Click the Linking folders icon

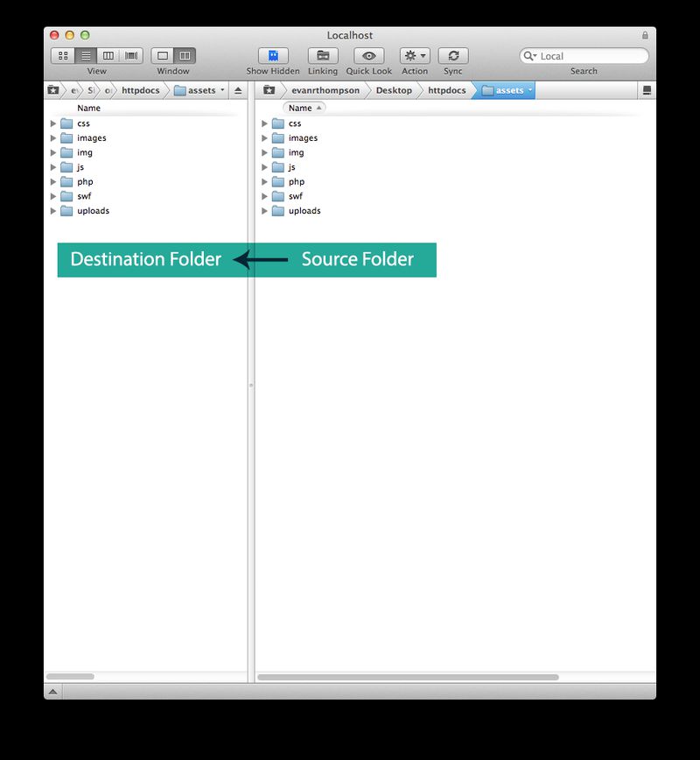pyautogui.click(x=322, y=55)
